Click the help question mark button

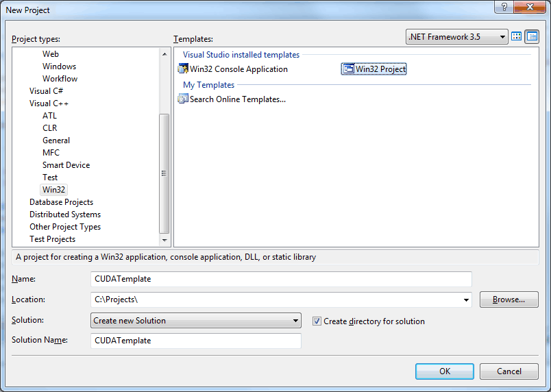coord(504,7)
